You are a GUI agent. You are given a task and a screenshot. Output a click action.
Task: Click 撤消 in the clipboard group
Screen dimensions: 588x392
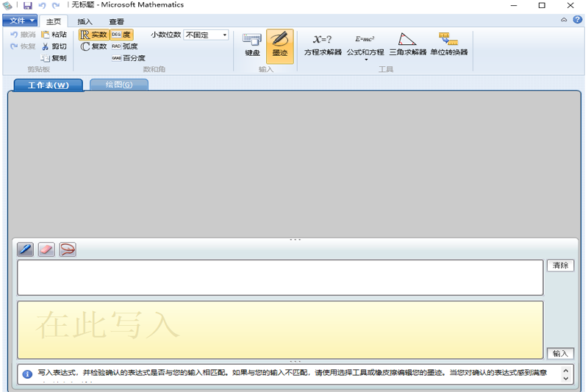[x=23, y=35]
